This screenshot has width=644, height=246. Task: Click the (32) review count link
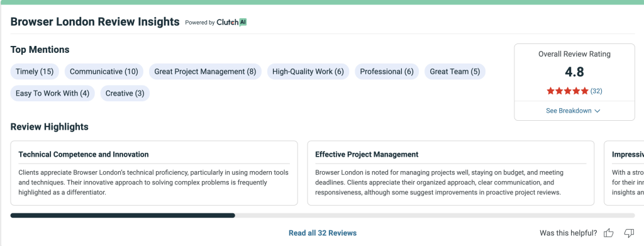point(596,91)
